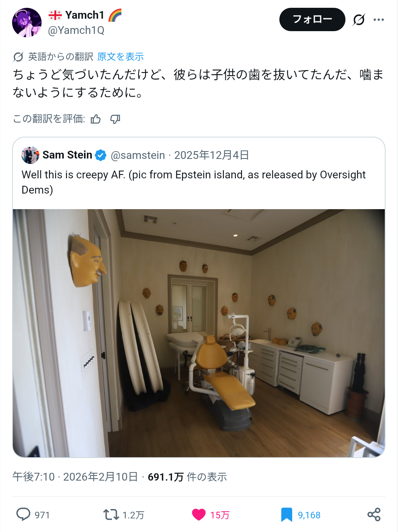Viewport: 398px width, 532px height.
Task: Click the Grok translation icon near 英語からの翻訳
Action: coord(18,57)
